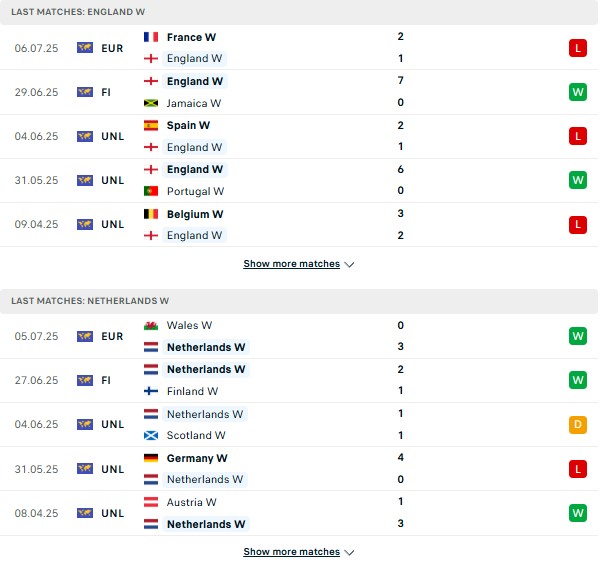
Task: Click the EUR competition icon dated 06.07.25
Action: coord(85,48)
